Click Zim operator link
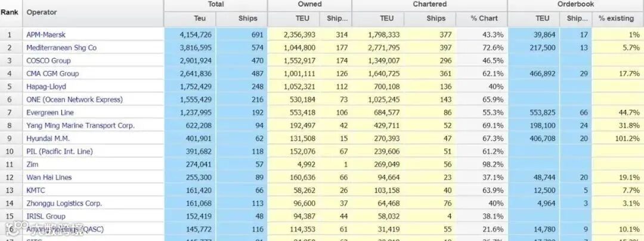The height and width of the screenshot is (241, 644). coord(32,165)
